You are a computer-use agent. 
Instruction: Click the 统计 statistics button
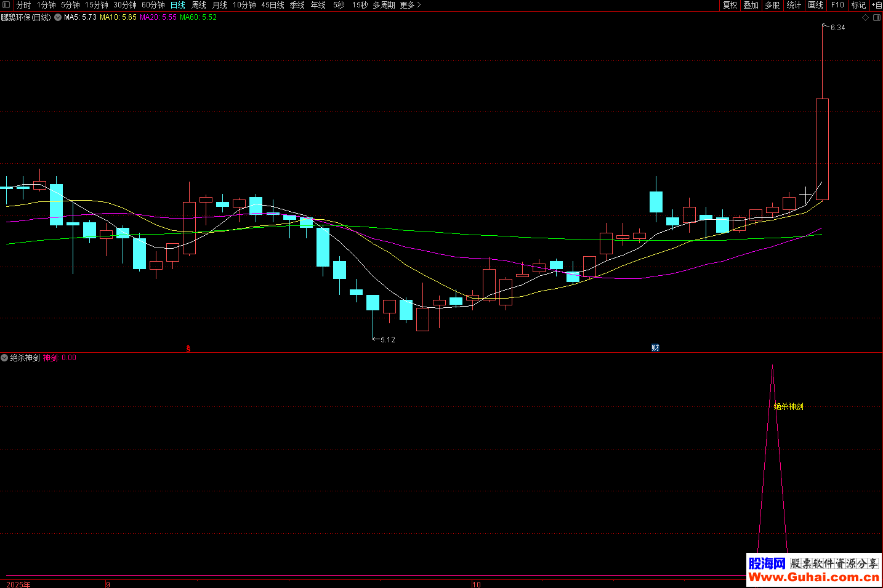794,5
